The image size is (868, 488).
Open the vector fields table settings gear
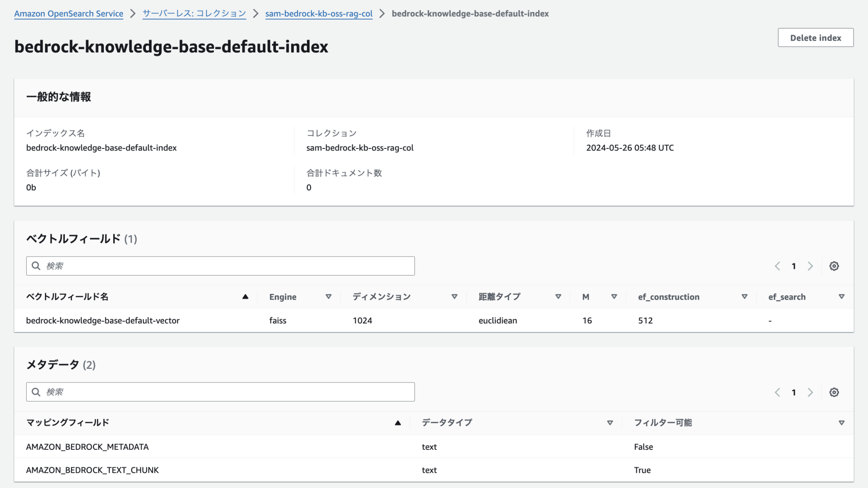pos(834,266)
